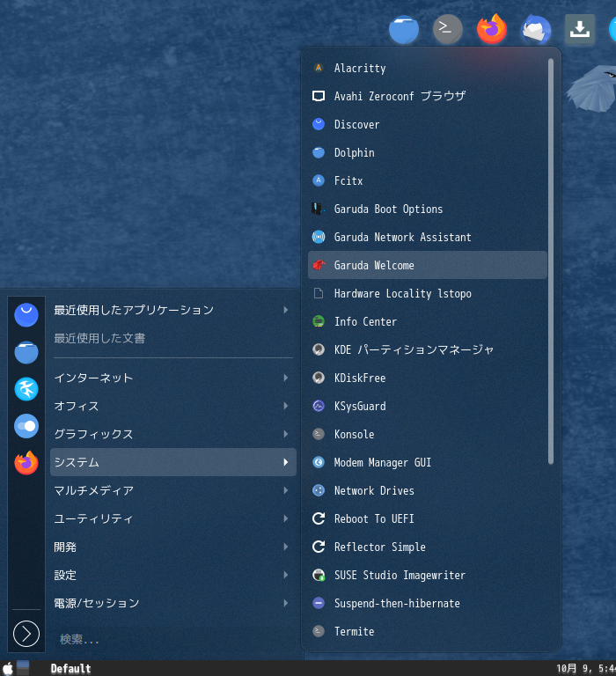The height and width of the screenshot is (676, 616).
Task: Open the Dolphin folder icon in top dock
Action: point(404,29)
